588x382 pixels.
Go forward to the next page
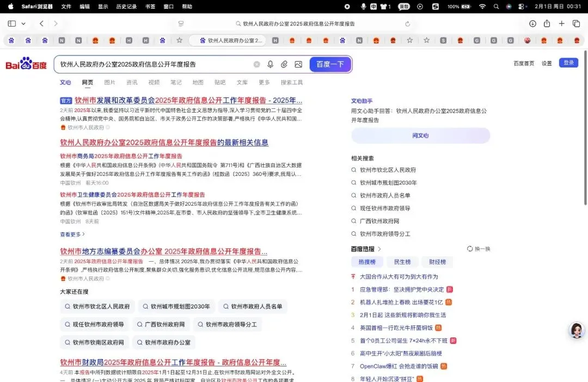[56, 23]
